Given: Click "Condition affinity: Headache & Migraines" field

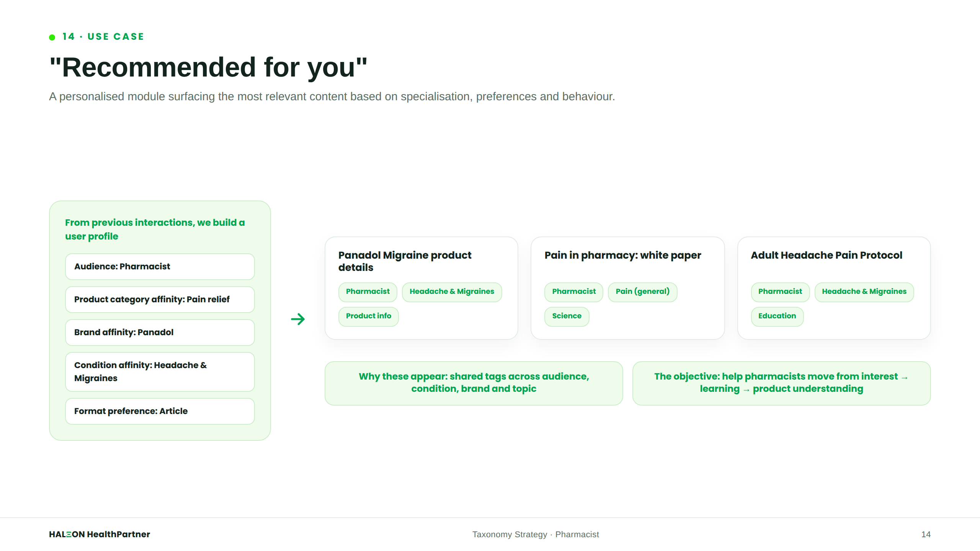Looking at the screenshot, I should [x=160, y=372].
